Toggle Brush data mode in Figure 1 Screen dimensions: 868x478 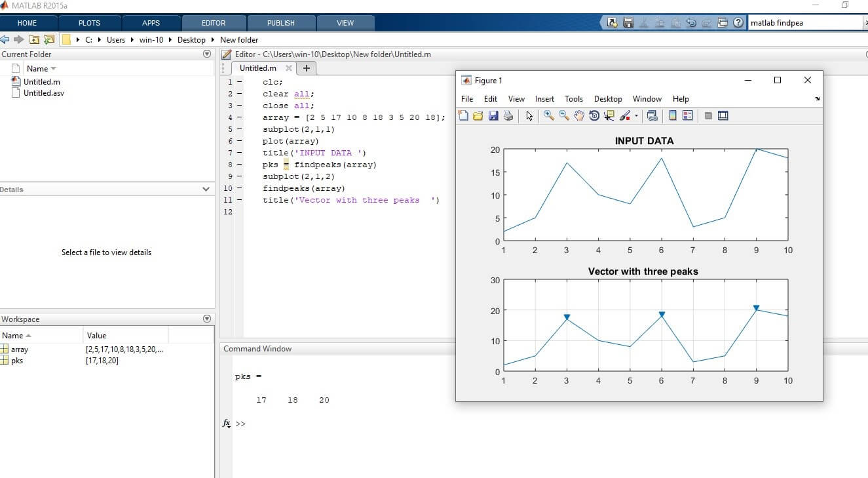[x=624, y=115]
